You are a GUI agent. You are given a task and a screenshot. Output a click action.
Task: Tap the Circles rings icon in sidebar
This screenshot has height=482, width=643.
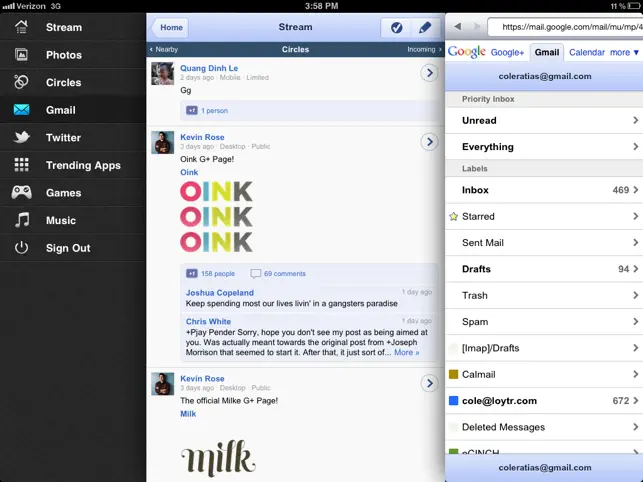[x=21, y=82]
